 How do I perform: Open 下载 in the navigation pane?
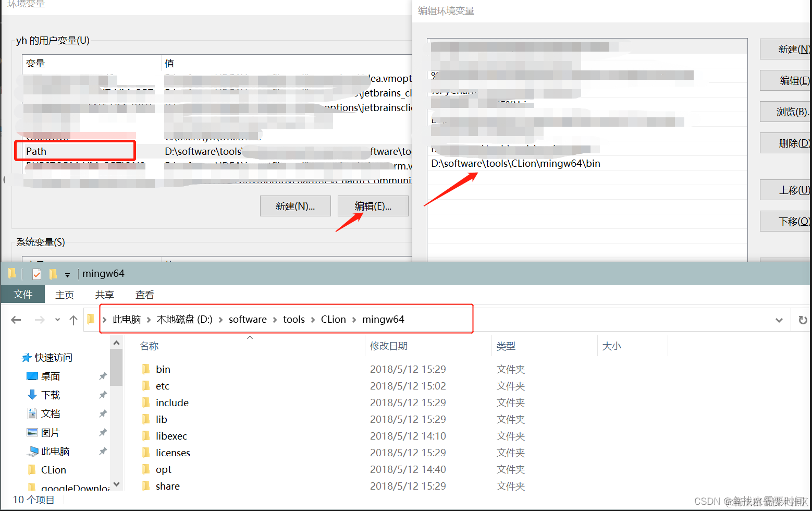(51, 395)
